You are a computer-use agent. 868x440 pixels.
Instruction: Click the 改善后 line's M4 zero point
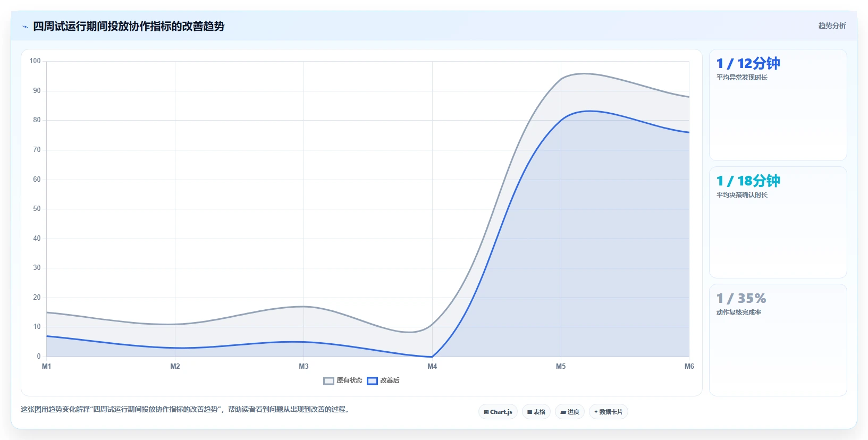(432, 357)
